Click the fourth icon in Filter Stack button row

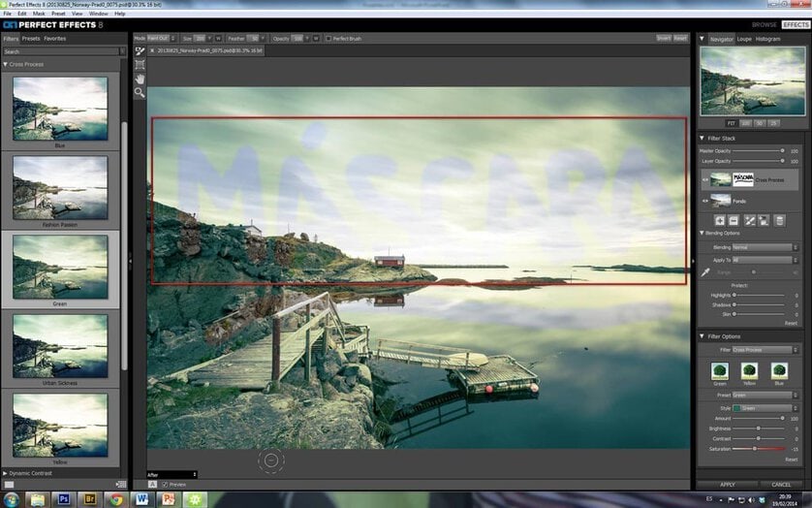coord(764,221)
